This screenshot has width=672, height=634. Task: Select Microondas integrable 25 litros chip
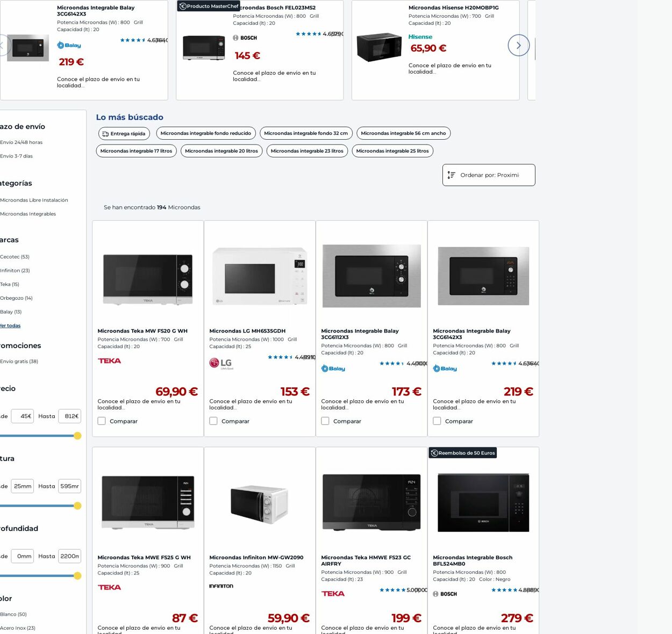(392, 151)
